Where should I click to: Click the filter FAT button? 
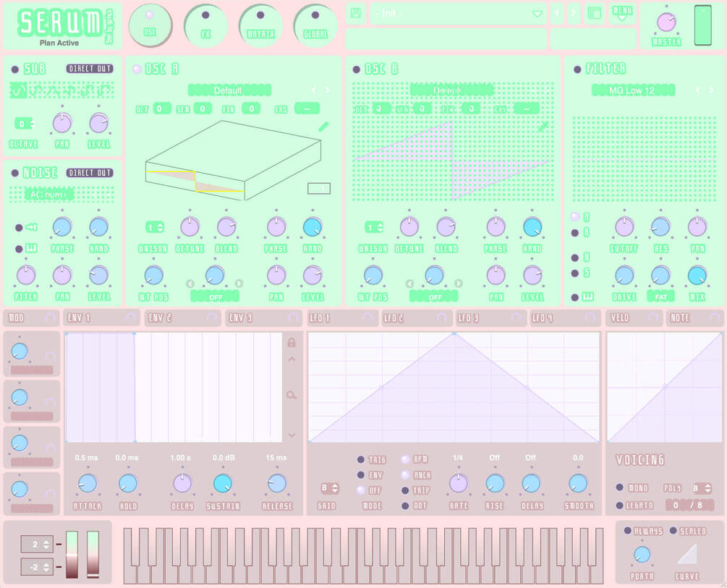click(x=661, y=297)
